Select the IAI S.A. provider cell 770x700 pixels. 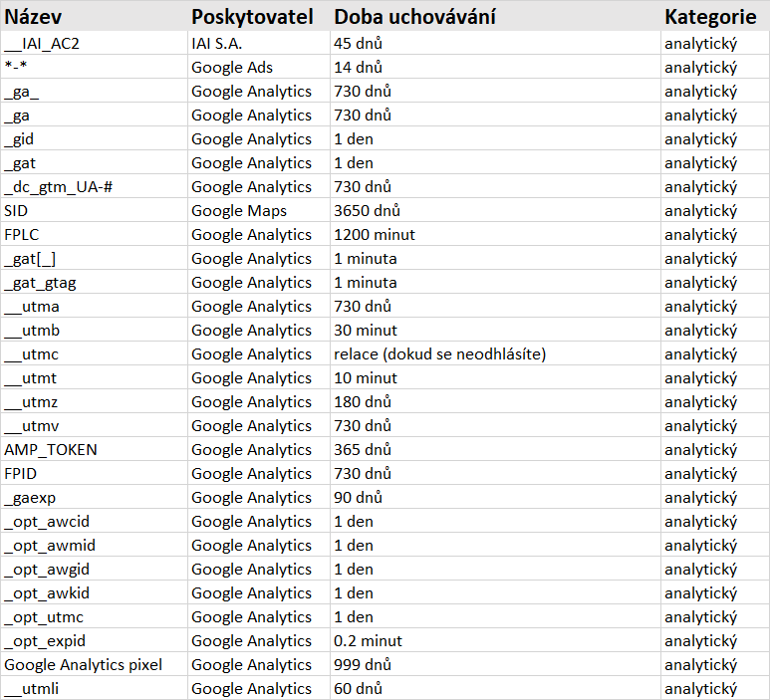pos(216,43)
